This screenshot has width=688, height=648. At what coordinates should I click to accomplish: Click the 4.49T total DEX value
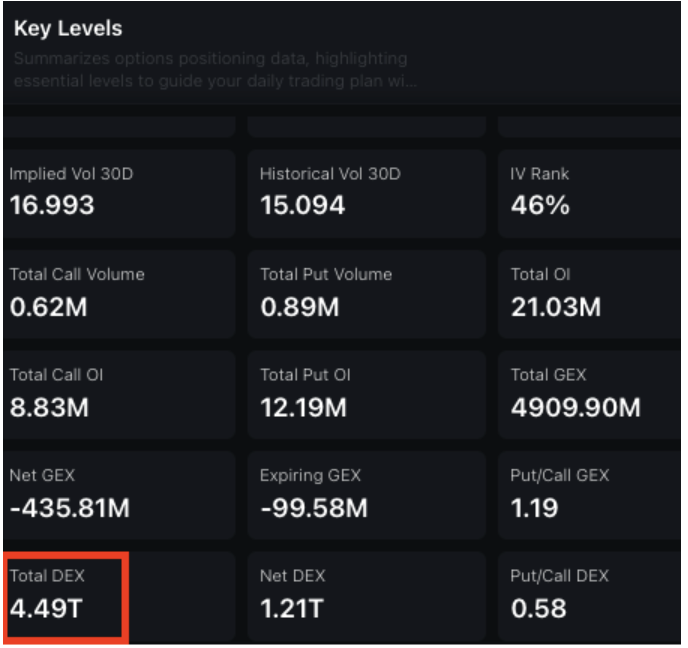pyautogui.click(x=46, y=609)
